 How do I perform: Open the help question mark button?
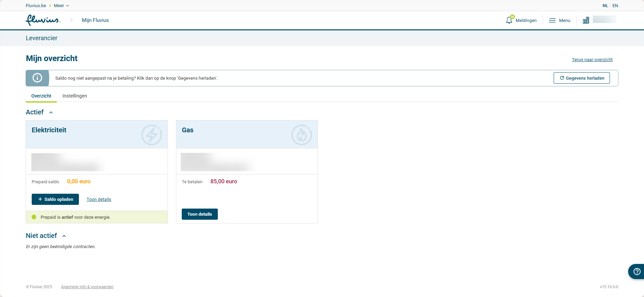(637, 271)
